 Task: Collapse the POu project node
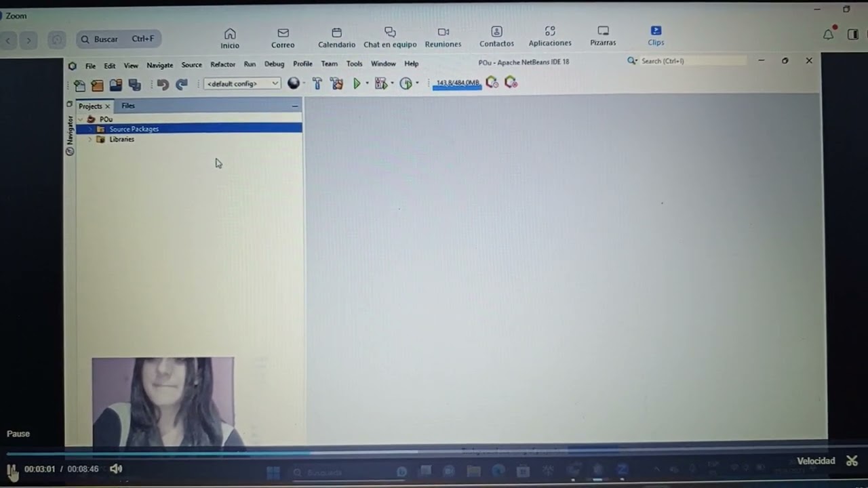point(81,119)
